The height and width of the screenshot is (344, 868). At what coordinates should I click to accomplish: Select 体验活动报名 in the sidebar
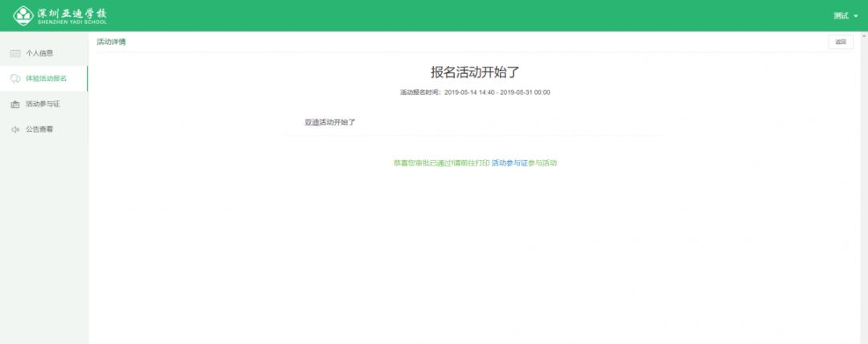tap(43, 79)
